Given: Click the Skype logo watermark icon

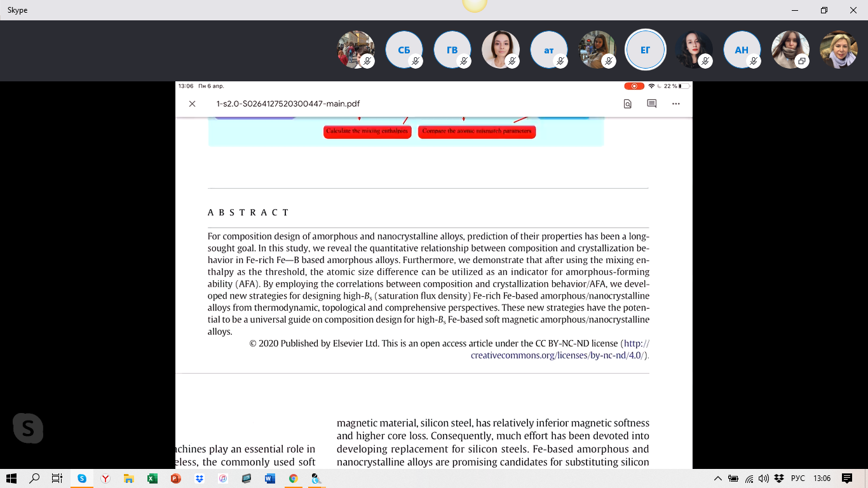Looking at the screenshot, I should click(x=28, y=428).
